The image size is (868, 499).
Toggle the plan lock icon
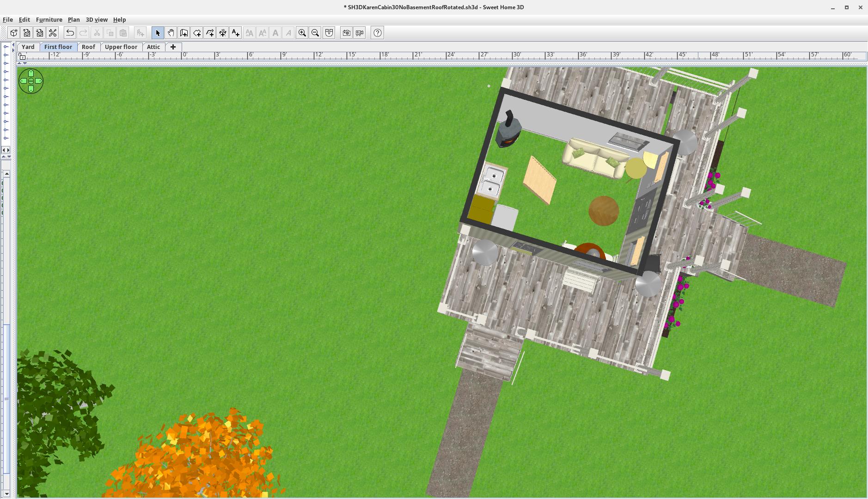22,56
